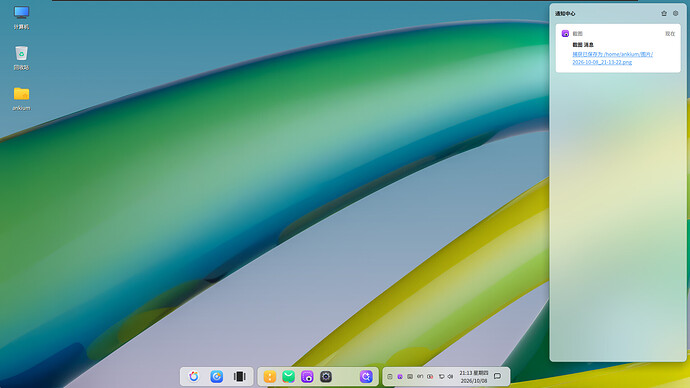Viewport: 690px width, 388px height.
Task: Launch the blue browser icon in the dock
Action: (217, 376)
